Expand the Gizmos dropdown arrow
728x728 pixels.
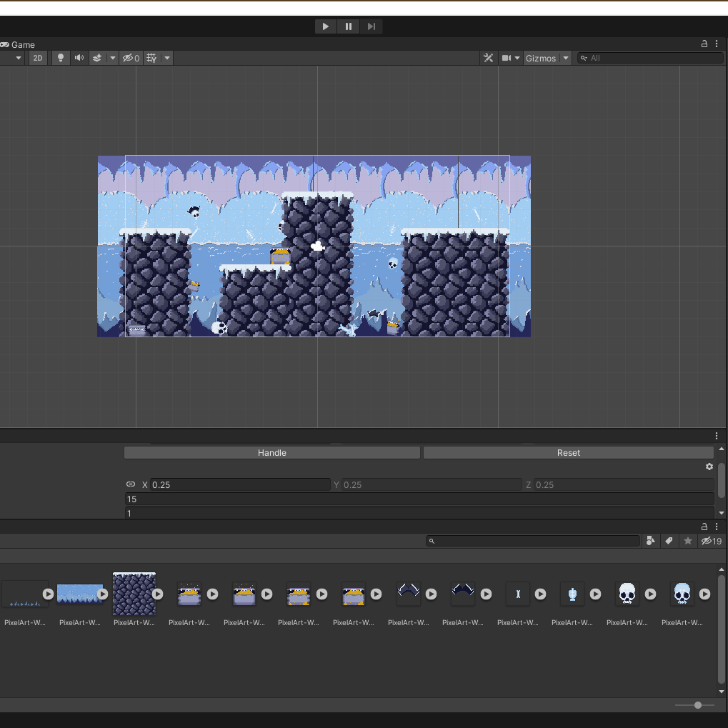pyautogui.click(x=566, y=58)
